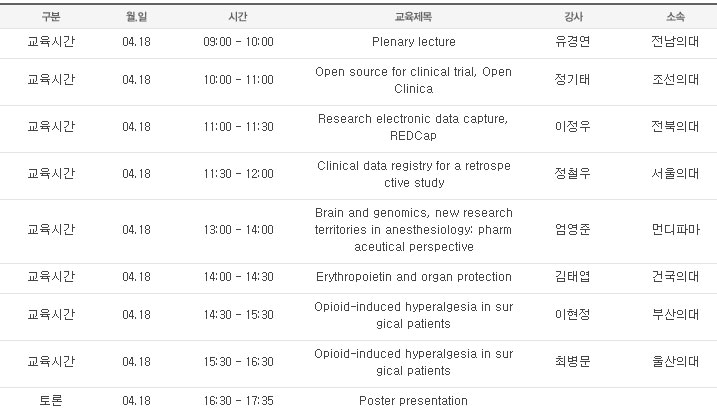Select the Plenary lecture title
The image size is (717, 413).
(414, 42)
